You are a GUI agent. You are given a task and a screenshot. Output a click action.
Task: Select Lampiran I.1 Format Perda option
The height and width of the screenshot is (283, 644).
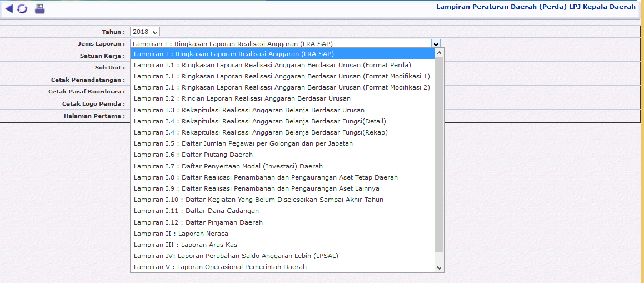pos(272,65)
